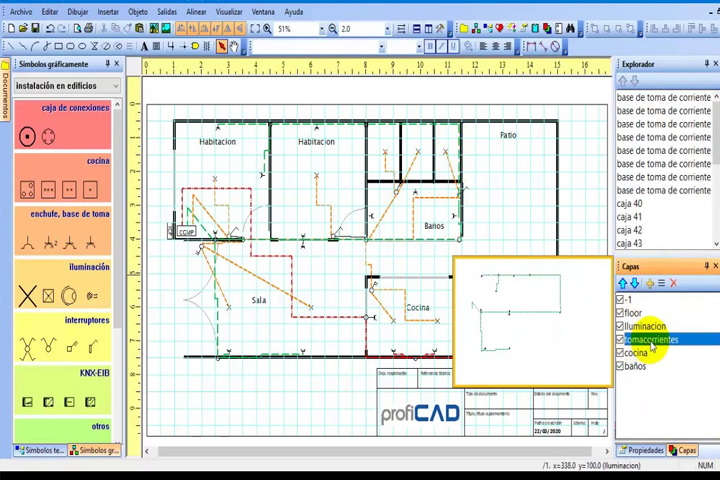
Task: Open print preview from the toolbar
Action: [77, 28]
